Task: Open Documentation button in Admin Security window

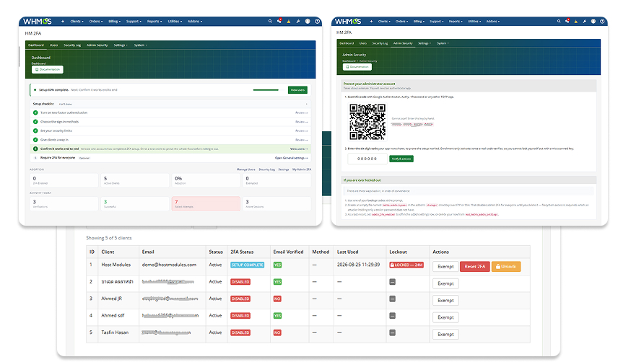Action: click(357, 67)
